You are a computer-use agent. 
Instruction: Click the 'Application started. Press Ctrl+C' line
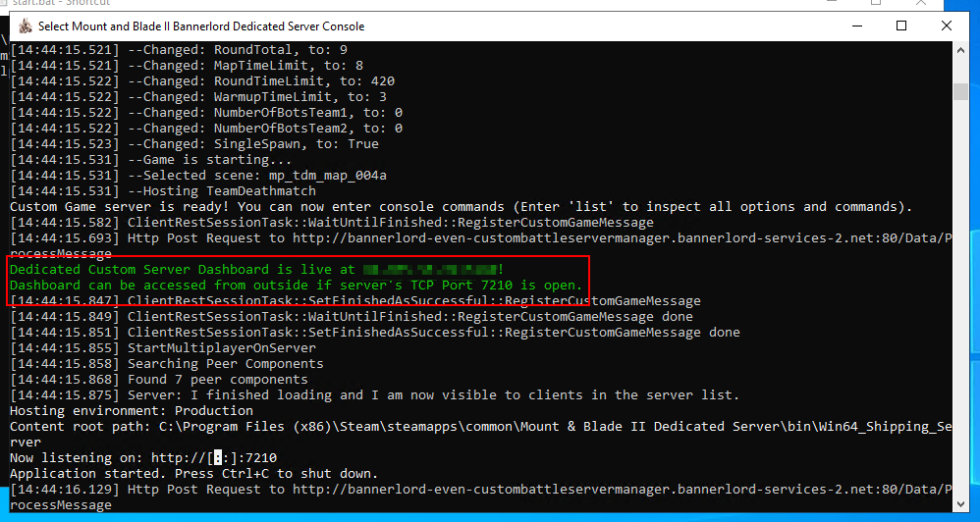coord(193,474)
